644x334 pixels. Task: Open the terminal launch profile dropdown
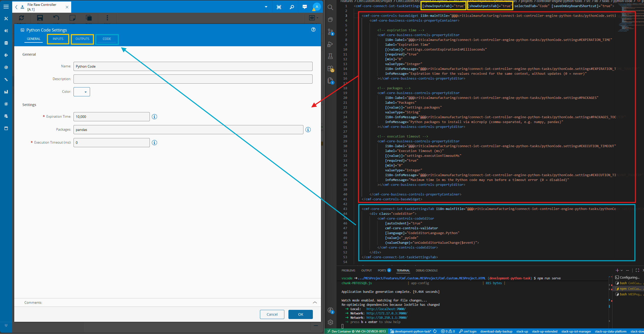click(621, 270)
